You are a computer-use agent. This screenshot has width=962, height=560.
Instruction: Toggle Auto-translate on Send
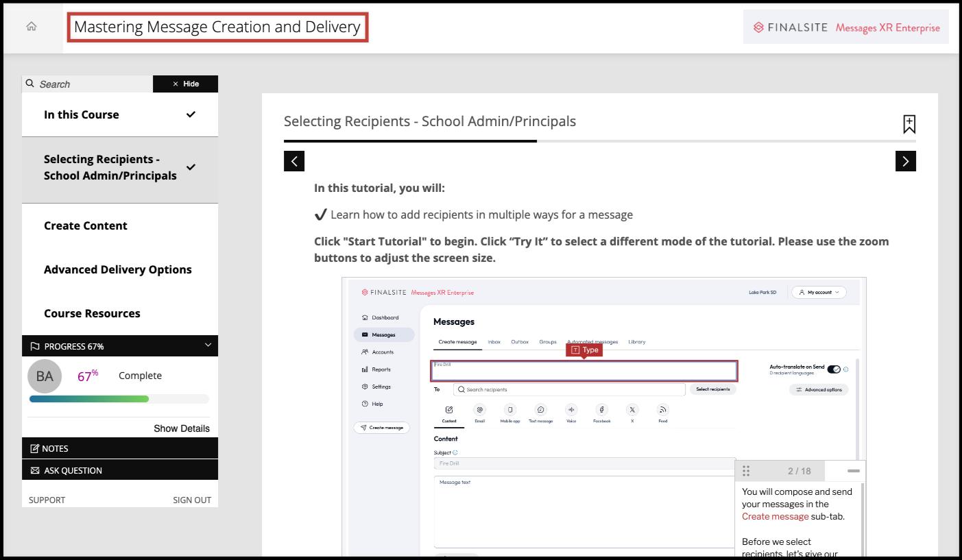point(833,369)
